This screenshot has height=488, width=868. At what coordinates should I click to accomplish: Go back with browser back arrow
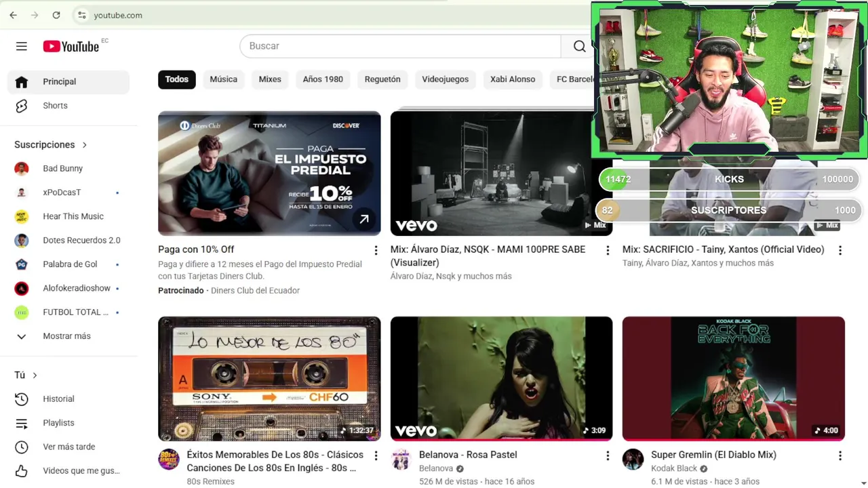coord(13,15)
